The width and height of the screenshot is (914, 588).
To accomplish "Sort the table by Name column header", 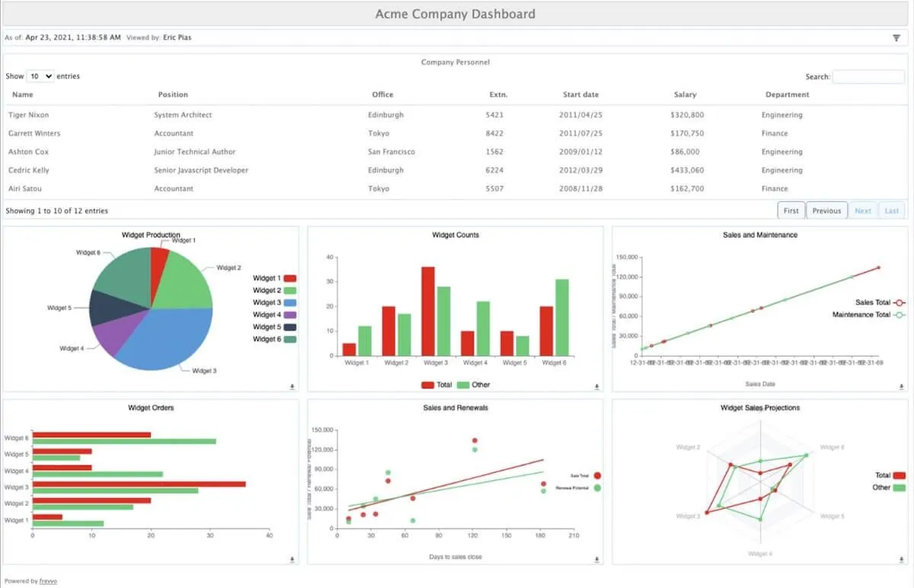I will 23,94.
